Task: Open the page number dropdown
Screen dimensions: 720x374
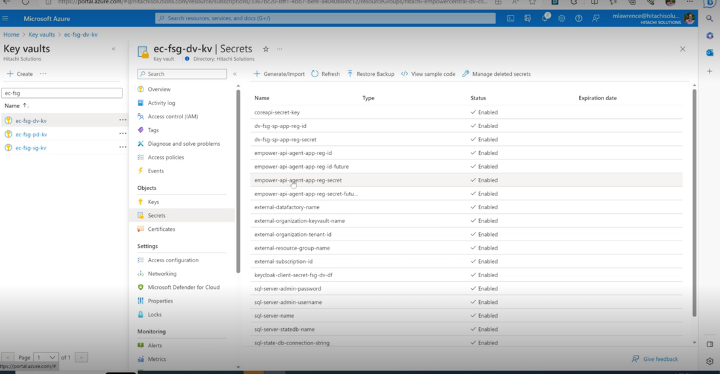Action: [x=45, y=357]
